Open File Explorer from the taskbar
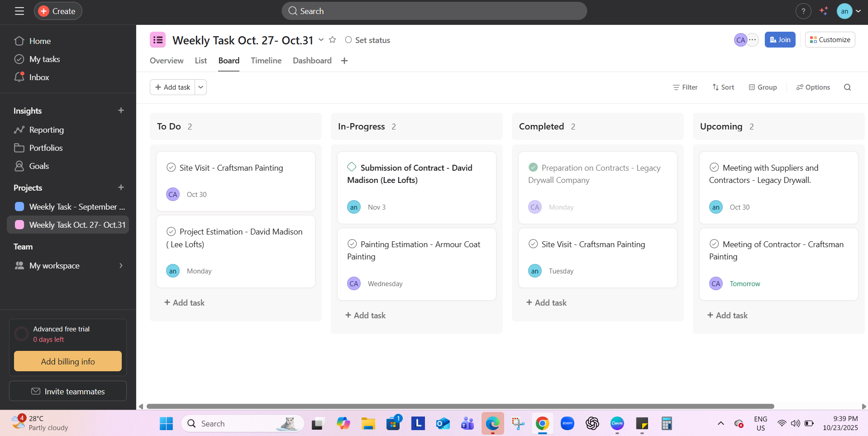 point(368,424)
